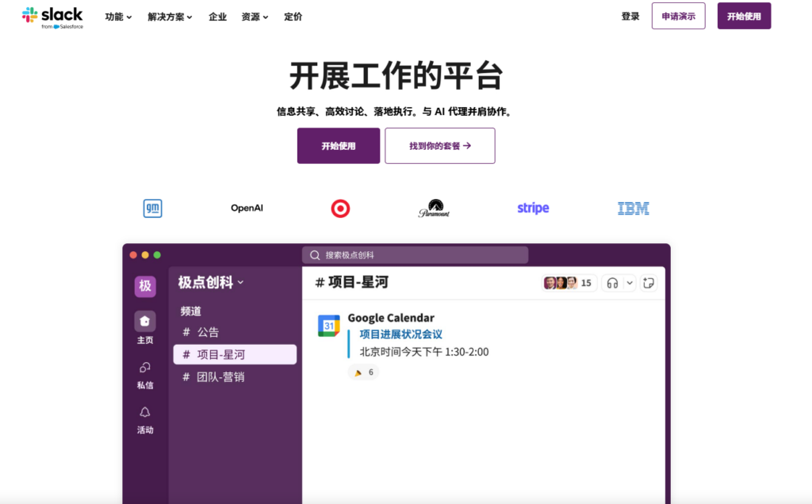The image size is (812, 504).
Task: Click the 极 workspace avatar icon
Action: pyautogui.click(x=145, y=286)
